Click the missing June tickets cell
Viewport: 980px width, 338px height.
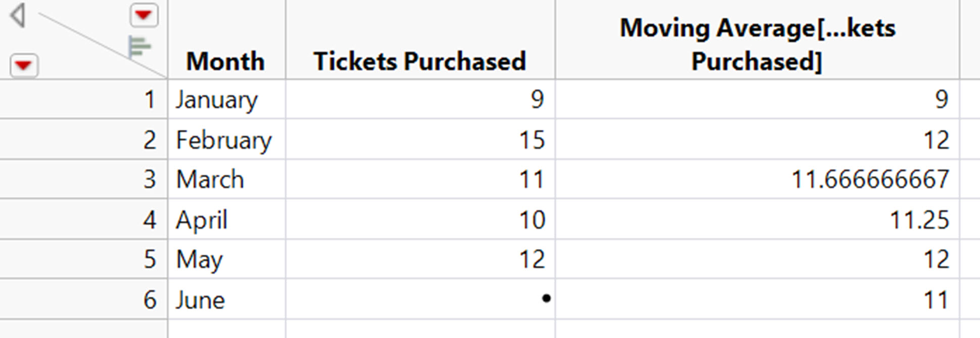coord(421,300)
